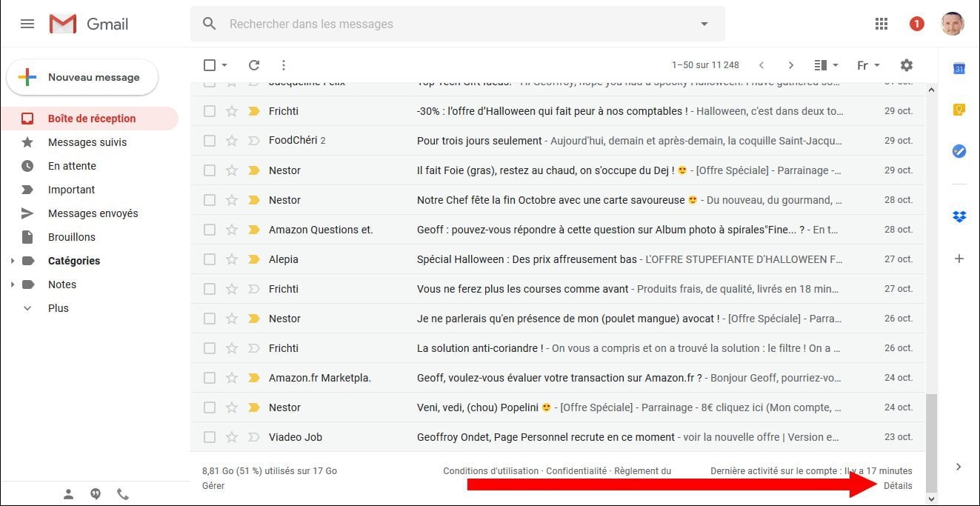Open the Settings gear
This screenshot has height=506, width=980.
tap(907, 65)
